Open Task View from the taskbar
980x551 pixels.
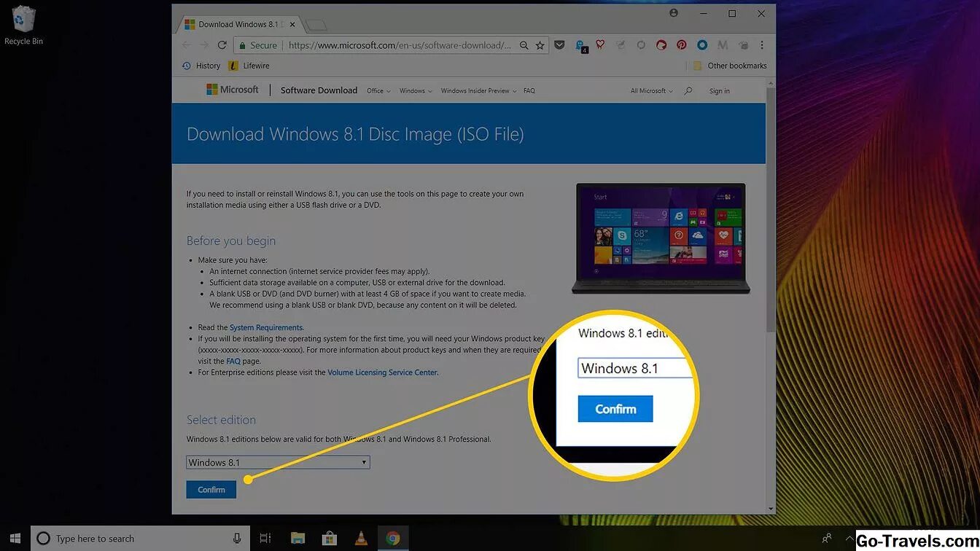pyautogui.click(x=265, y=539)
